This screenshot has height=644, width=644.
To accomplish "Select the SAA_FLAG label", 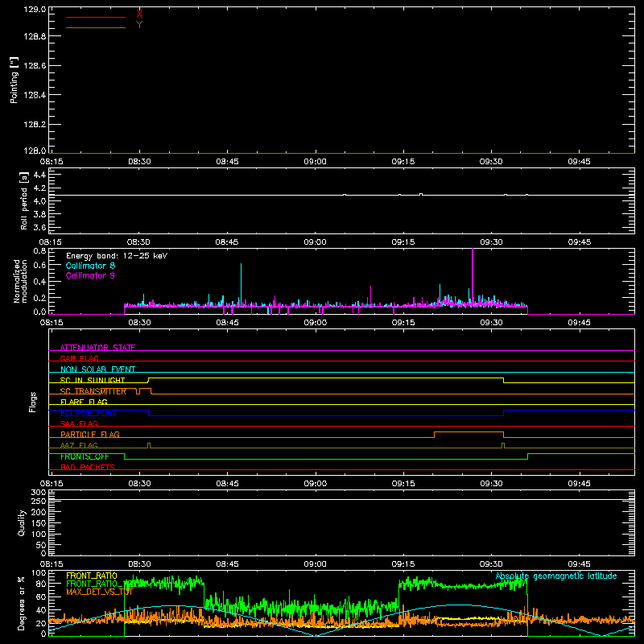I will [79, 423].
